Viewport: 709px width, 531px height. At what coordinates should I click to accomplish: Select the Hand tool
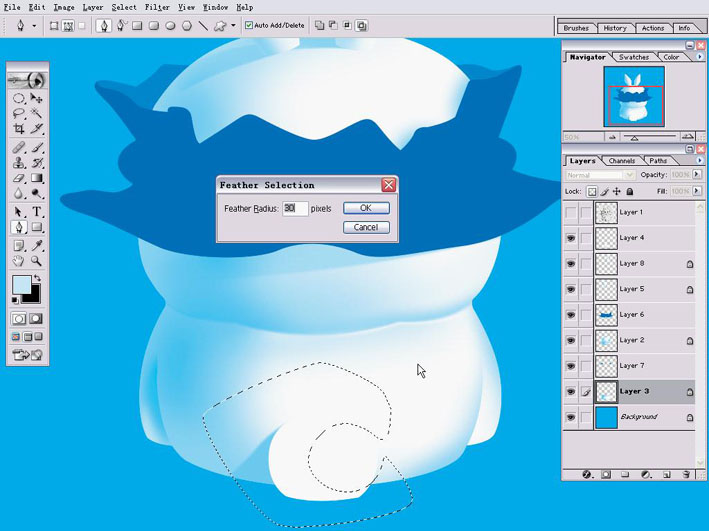click(19, 261)
